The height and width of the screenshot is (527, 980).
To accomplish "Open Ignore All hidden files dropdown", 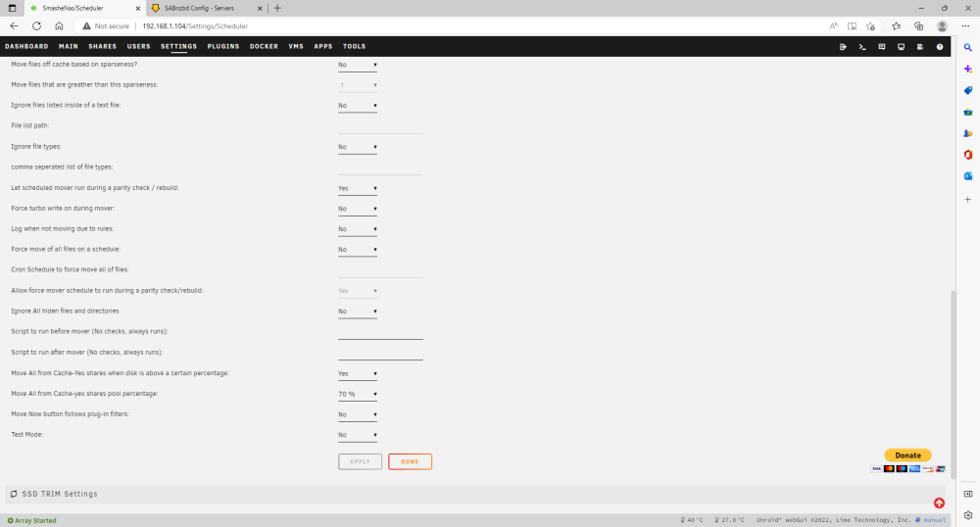I will [x=358, y=311].
